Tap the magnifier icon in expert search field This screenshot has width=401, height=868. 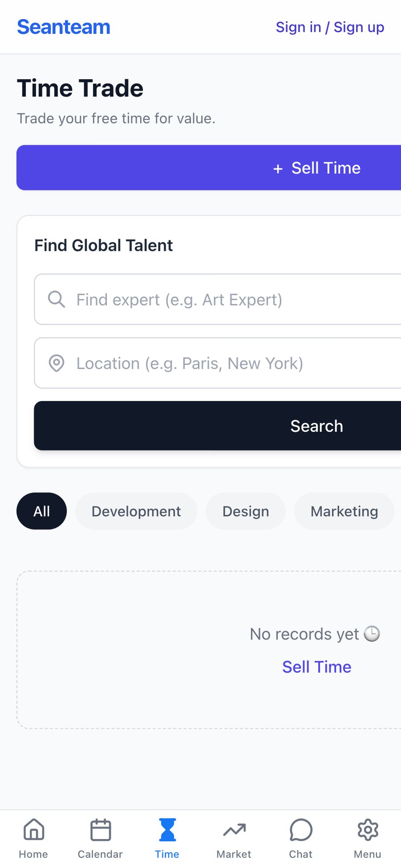pos(57,299)
